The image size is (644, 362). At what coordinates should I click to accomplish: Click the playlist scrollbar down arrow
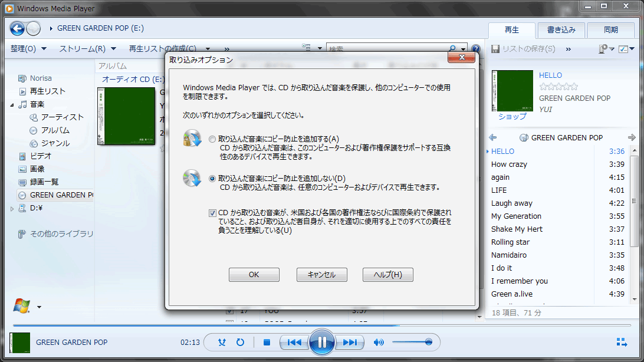635,300
